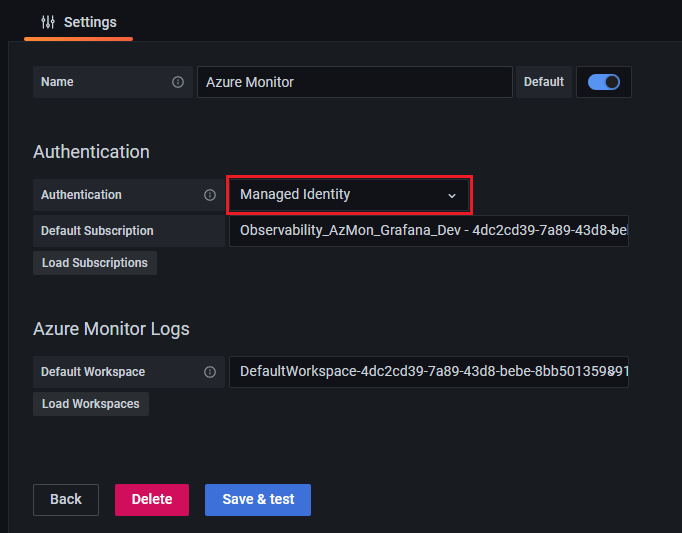
Task: Click the Authentication field info icon
Action: (210, 195)
